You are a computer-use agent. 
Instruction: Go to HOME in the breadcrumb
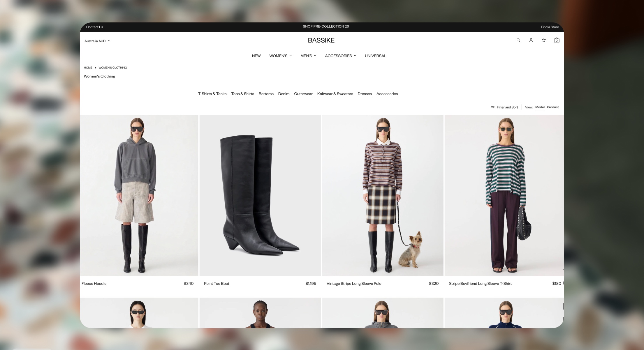(88, 68)
